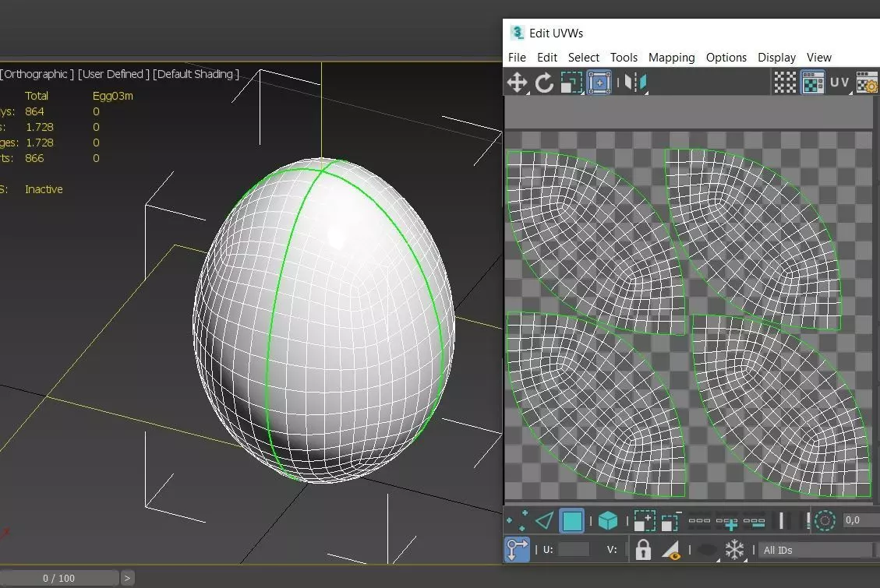Click the 864 polys total value
The width and height of the screenshot is (880, 588).
[x=34, y=111]
